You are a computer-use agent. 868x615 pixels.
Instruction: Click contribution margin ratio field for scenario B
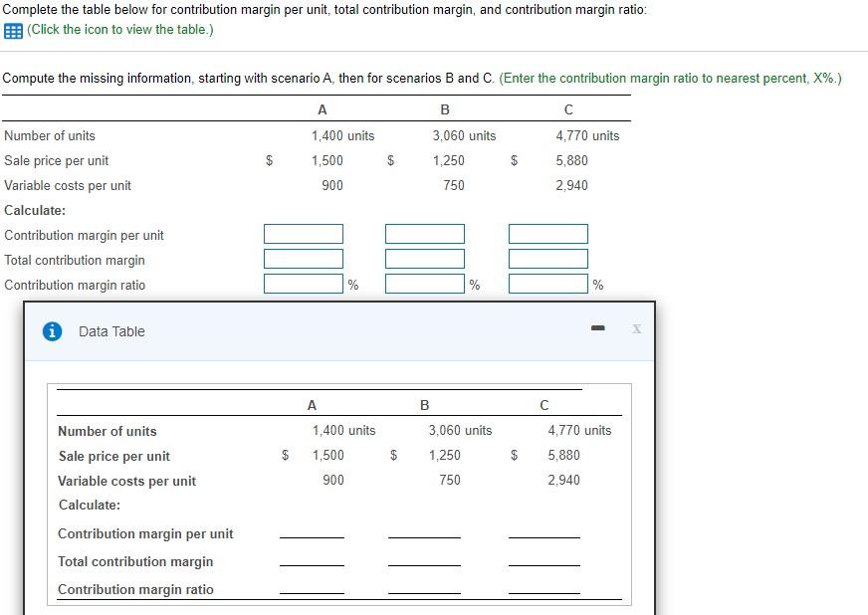(x=425, y=284)
